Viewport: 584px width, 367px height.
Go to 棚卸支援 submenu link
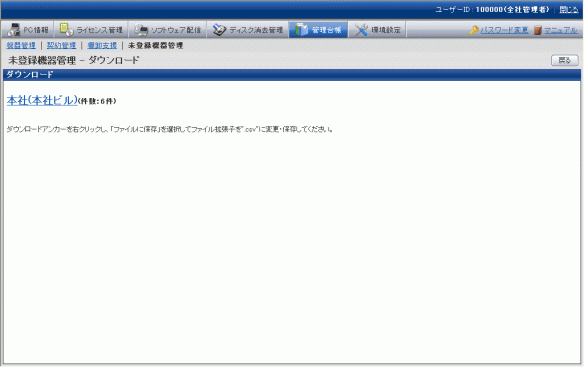[102, 45]
